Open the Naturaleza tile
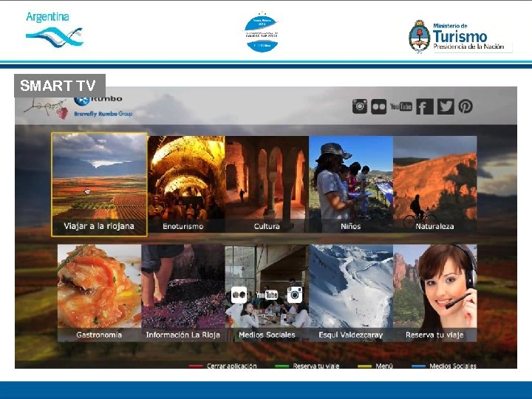Viewport: 532px width, 399px height. 434,184
